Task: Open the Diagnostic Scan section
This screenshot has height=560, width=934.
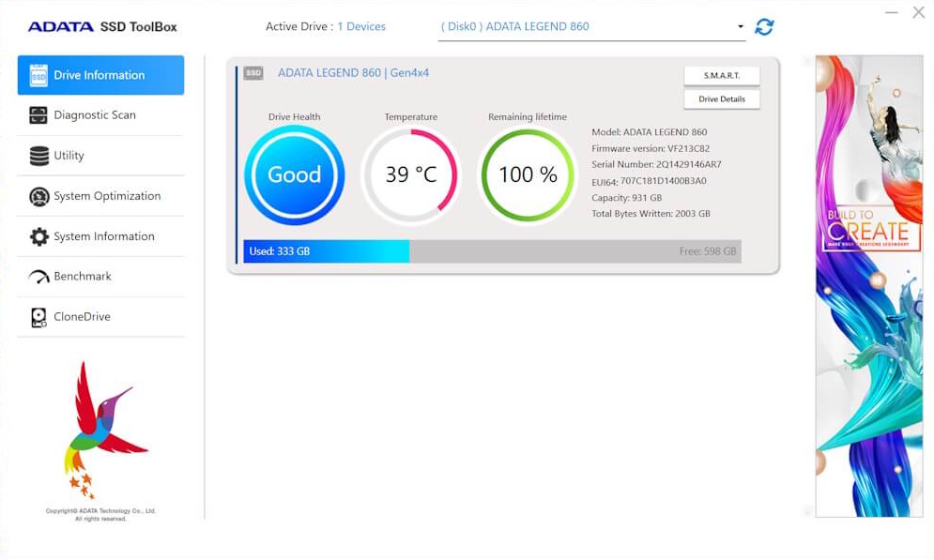Action: (100, 115)
